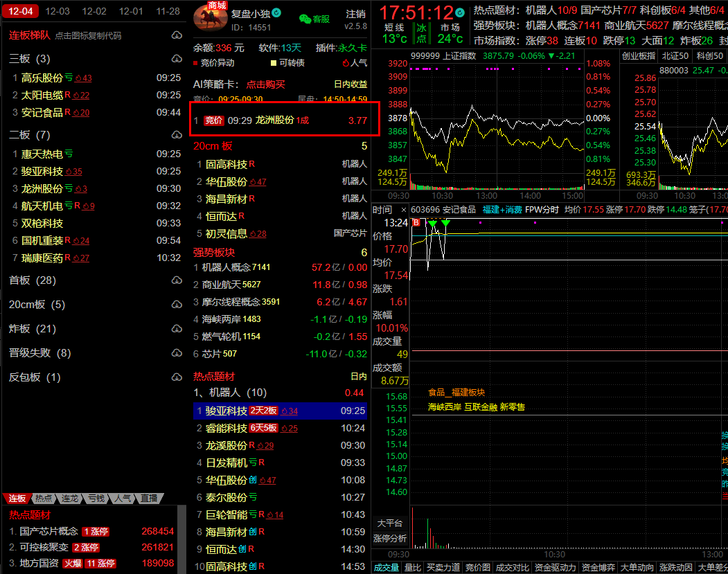
Task: Click cloud download icon beside 炸板 (21)
Action: point(176,329)
